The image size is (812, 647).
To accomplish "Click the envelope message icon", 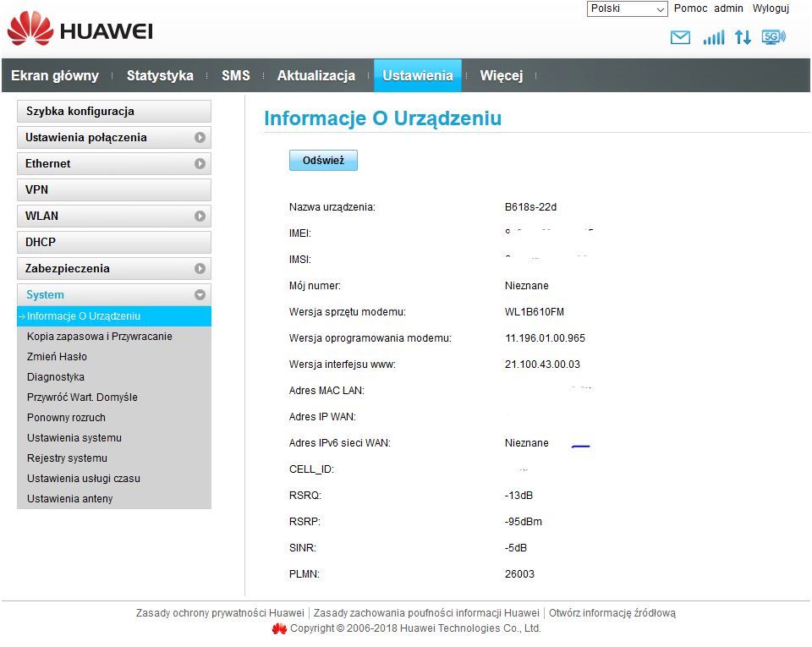I will (x=680, y=37).
